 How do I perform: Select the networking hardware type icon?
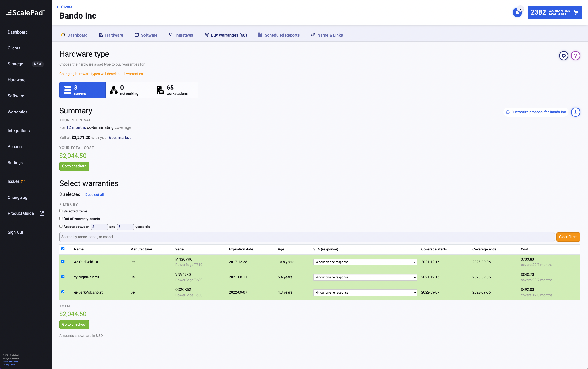click(x=113, y=90)
